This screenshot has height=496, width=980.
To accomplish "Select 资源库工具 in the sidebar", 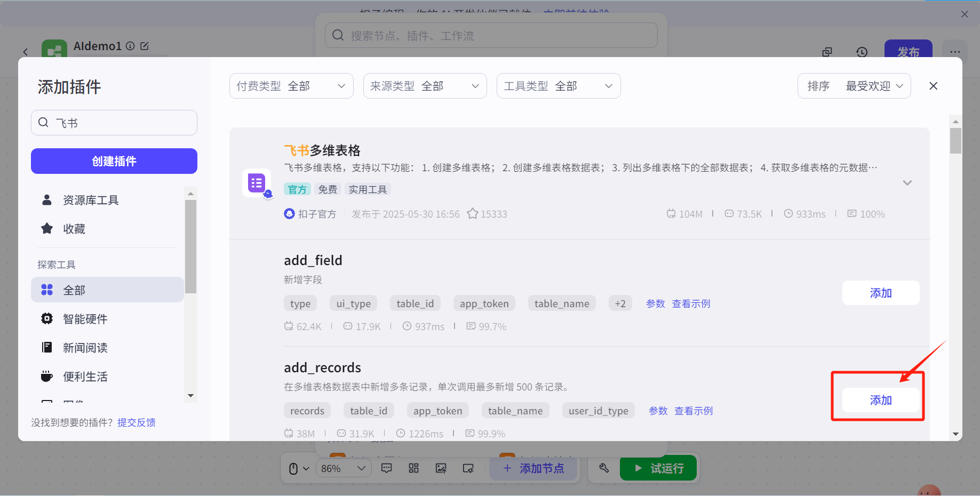I will [x=107, y=200].
